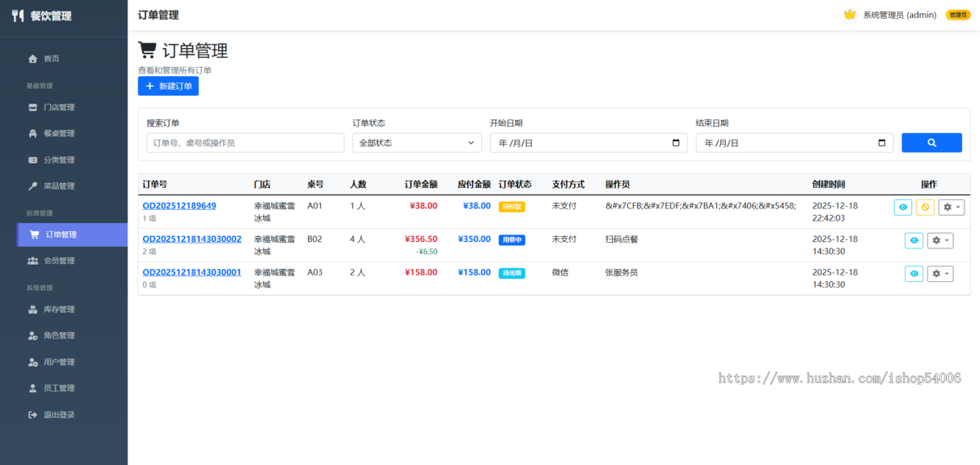
Task: Open 订单状态 dropdown showing 全部状态
Action: click(417, 143)
